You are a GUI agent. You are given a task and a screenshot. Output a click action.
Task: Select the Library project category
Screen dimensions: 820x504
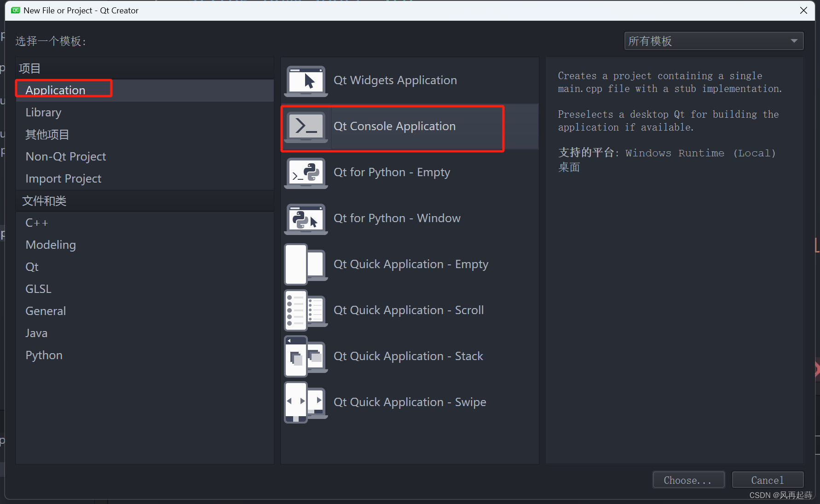tap(145, 112)
